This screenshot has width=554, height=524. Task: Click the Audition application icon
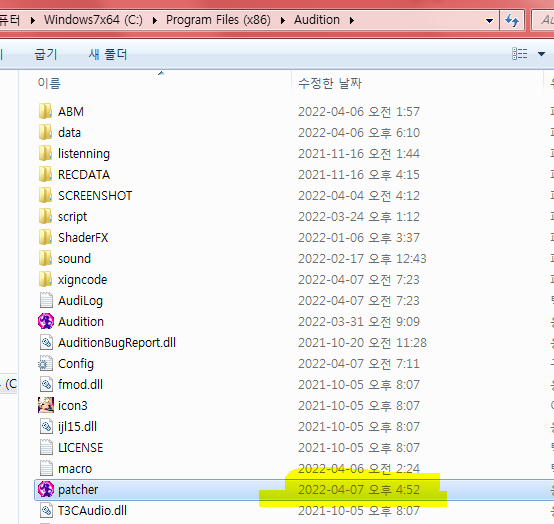[x=46, y=322]
